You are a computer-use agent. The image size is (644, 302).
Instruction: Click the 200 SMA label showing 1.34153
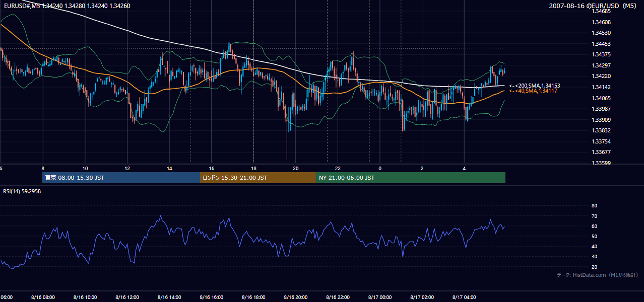pyautogui.click(x=535, y=86)
